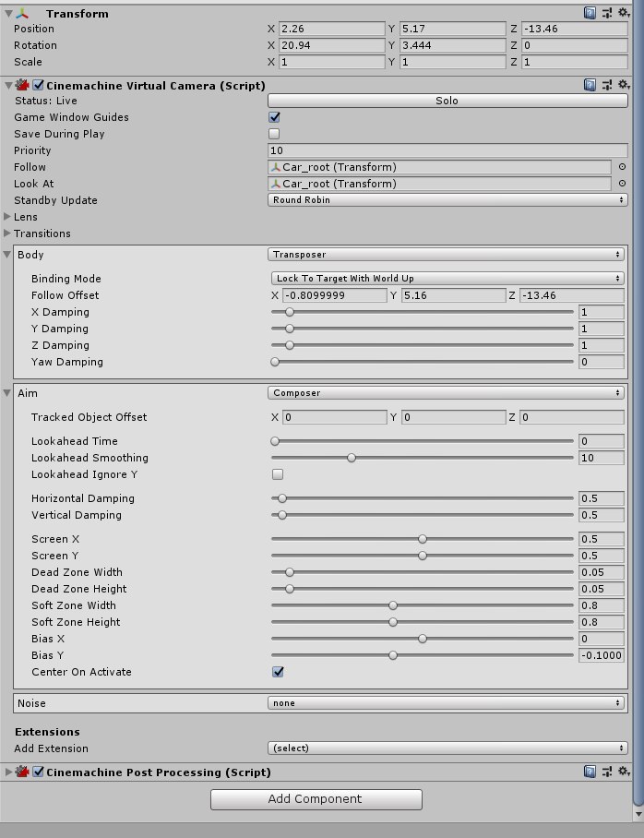Click the Look At Car_root object field
The height and width of the screenshot is (838, 644).
pos(439,184)
